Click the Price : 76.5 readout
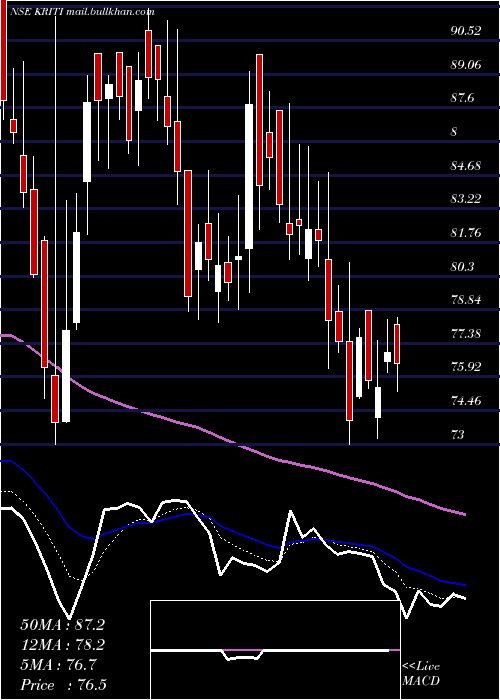This screenshot has width=500, height=700. pos(63,685)
